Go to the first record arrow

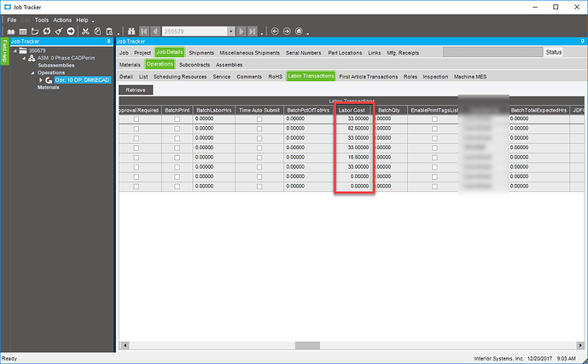pos(143,32)
